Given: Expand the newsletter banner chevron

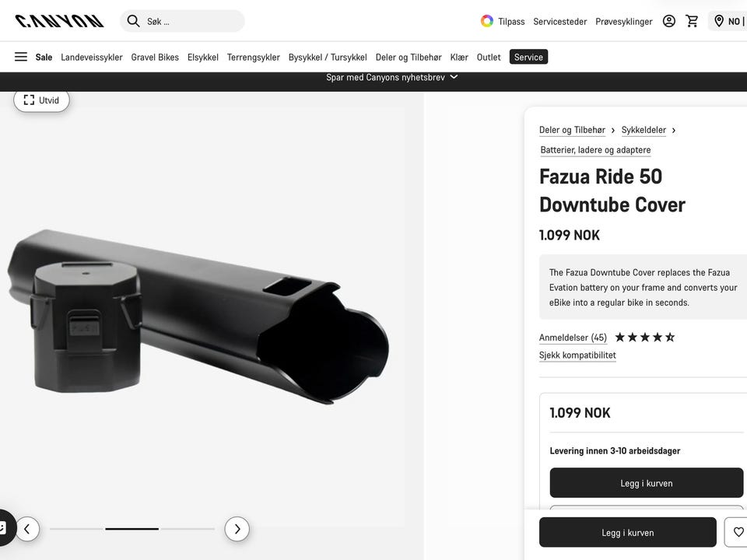Looking at the screenshot, I should (x=454, y=77).
